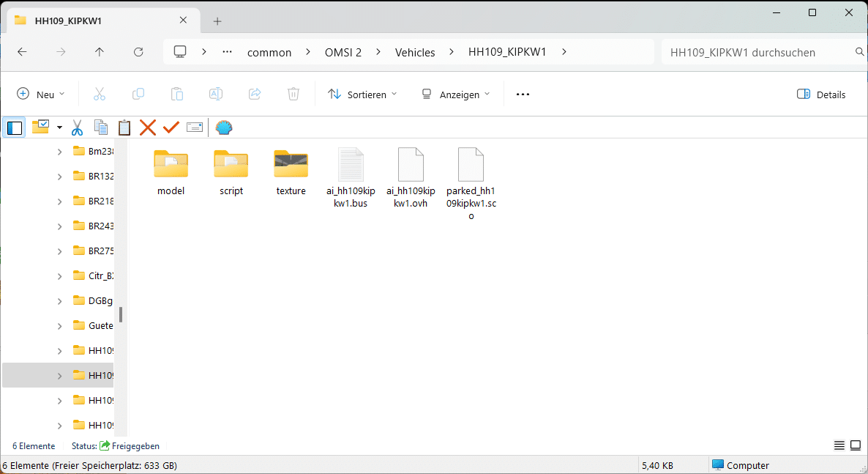868x474 pixels.
Task: Click the clipboard paste icon in classic toolbar
Action: pyautogui.click(x=124, y=127)
